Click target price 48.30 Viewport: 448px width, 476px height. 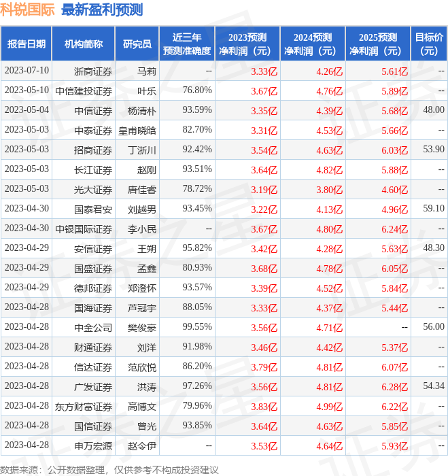(x=434, y=248)
